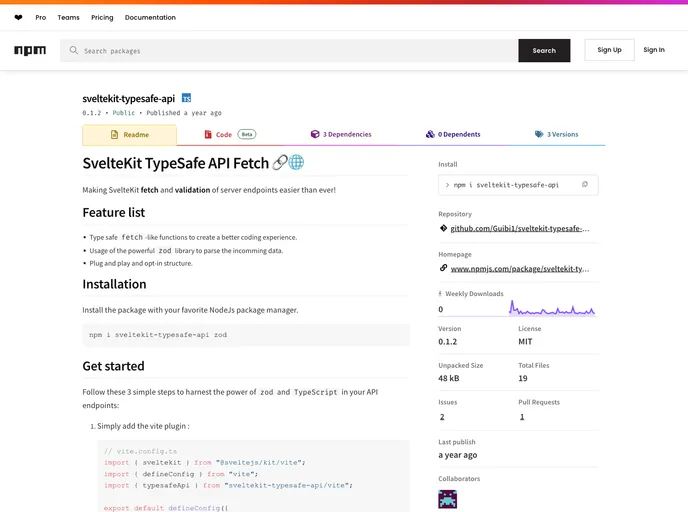This screenshot has width=688, height=512.
Task: Click the vite.config.ts code comment
Action: click(140, 451)
